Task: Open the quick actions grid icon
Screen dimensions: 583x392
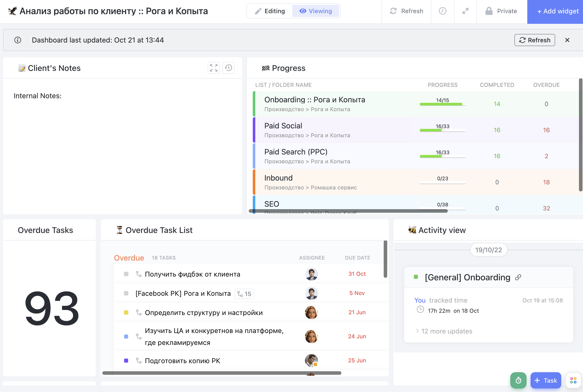Action: tap(573, 380)
